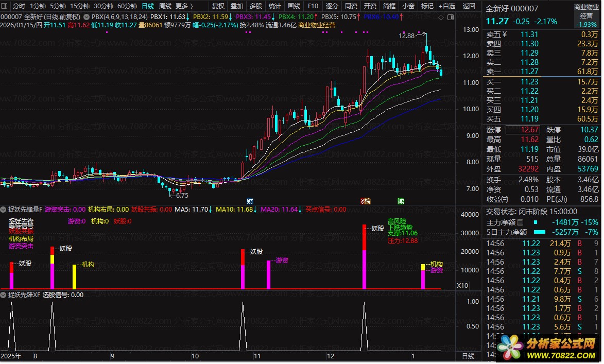Click the X10 scale label

pyautogui.click(x=462, y=285)
